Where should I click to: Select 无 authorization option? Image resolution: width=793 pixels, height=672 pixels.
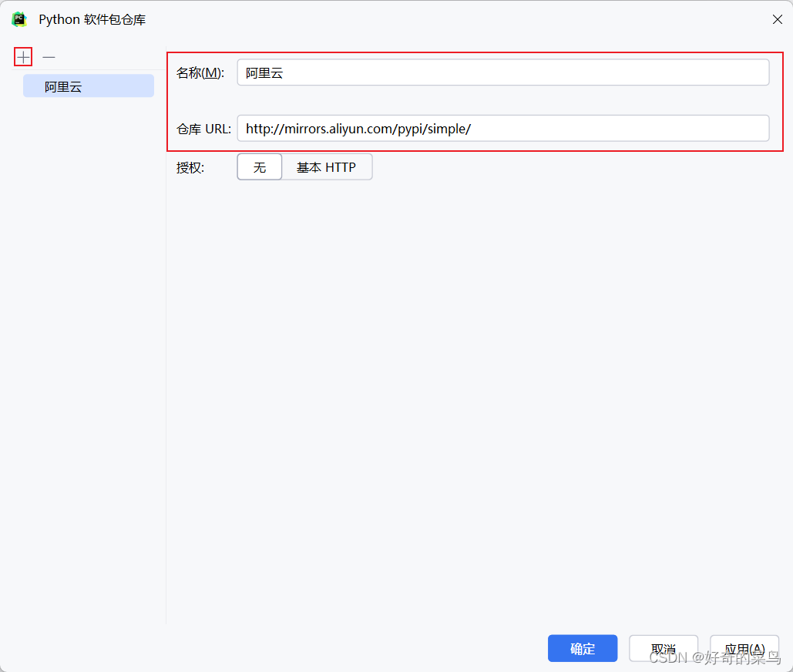(260, 167)
